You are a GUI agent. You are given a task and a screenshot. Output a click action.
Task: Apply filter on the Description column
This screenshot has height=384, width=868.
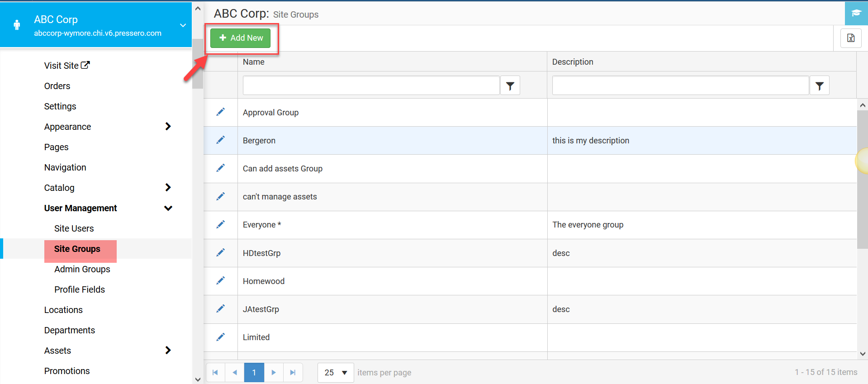[x=819, y=85]
